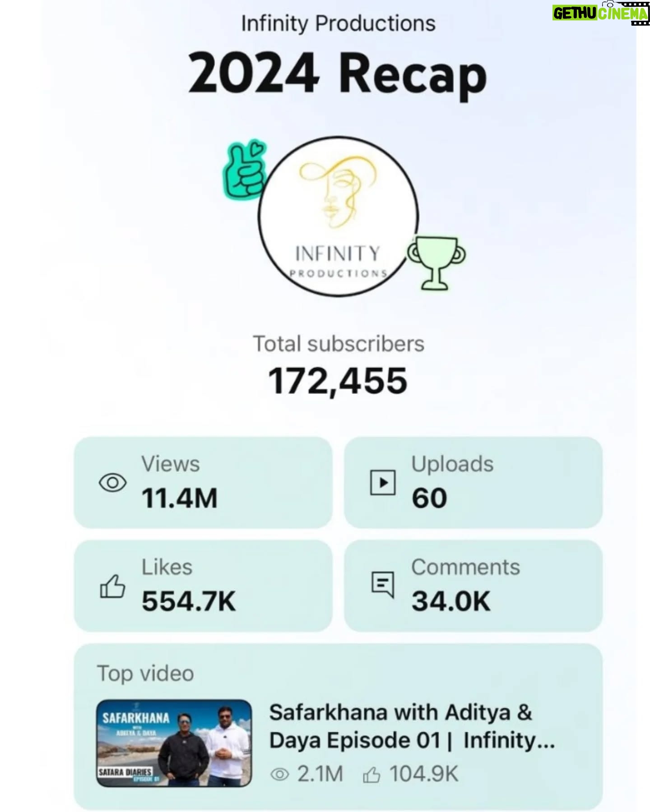Open the Safarkhana with Aditya & Daya title

tap(412, 727)
